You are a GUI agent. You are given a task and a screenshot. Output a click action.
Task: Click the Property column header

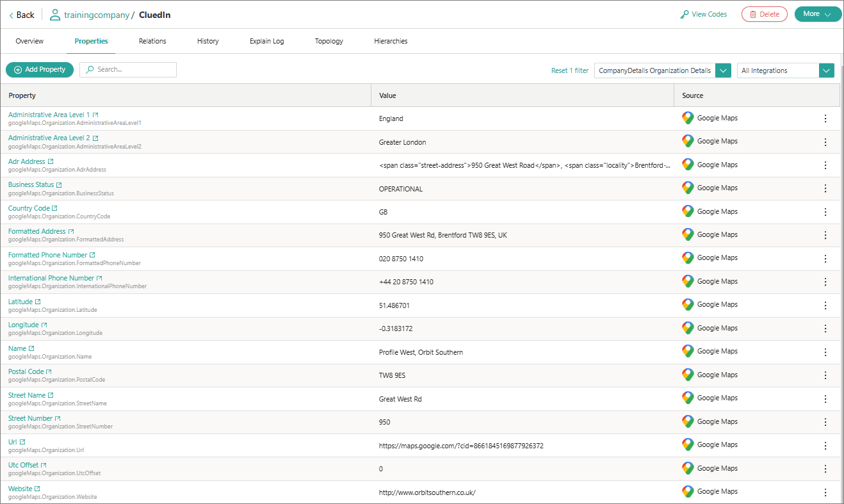pyautogui.click(x=186, y=95)
